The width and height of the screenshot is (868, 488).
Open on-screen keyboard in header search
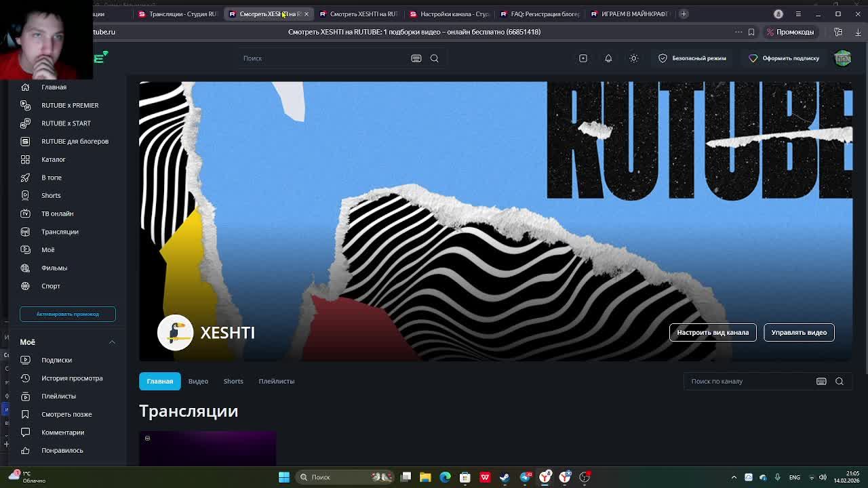(x=416, y=58)
